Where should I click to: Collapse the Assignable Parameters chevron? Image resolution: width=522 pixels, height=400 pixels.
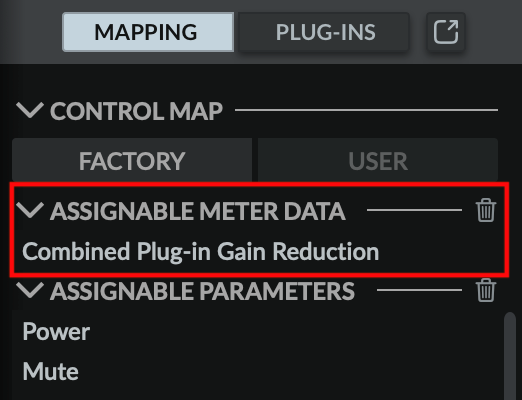point(30,290)
